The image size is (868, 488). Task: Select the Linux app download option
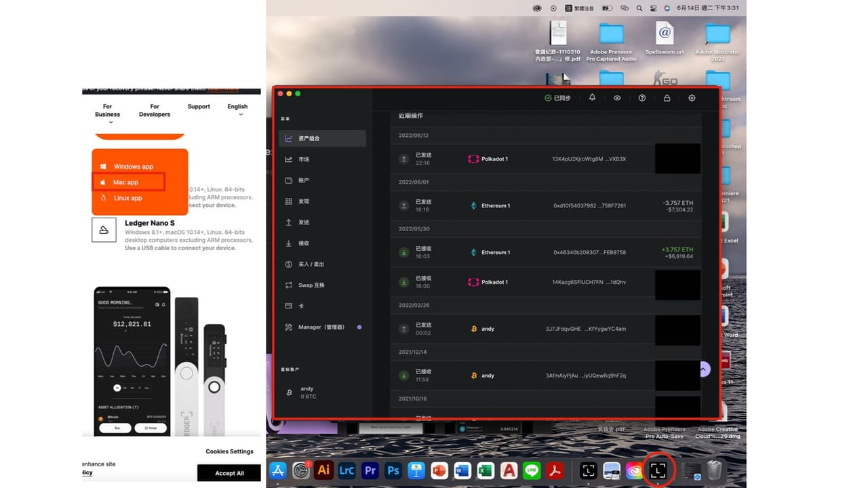(127, 198)
